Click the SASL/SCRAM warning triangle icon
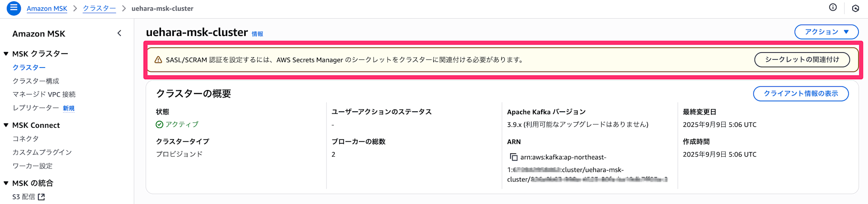This screenshot has width=868, height=204. point(158,60)
